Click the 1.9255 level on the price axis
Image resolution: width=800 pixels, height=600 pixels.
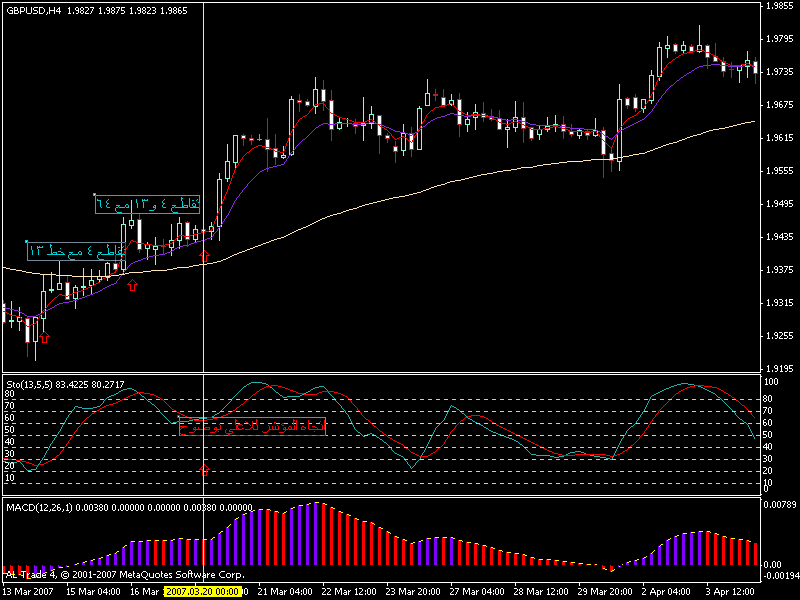[777, 336]
